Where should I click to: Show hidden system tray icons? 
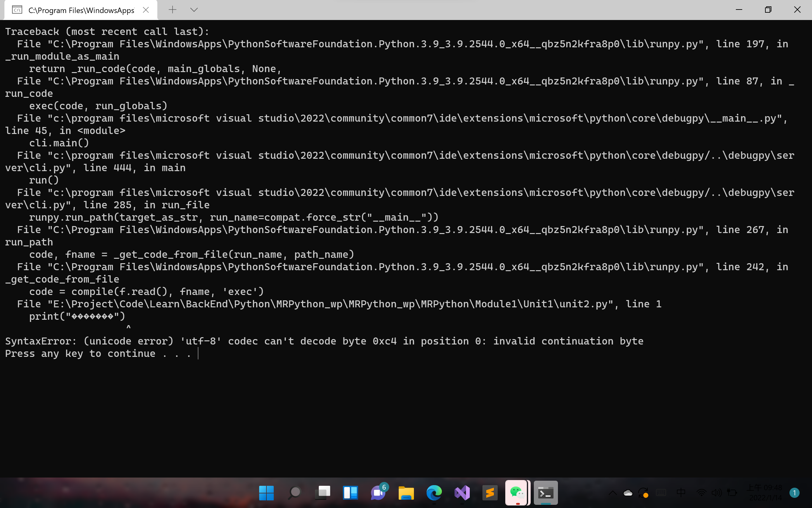pos(612,493)
